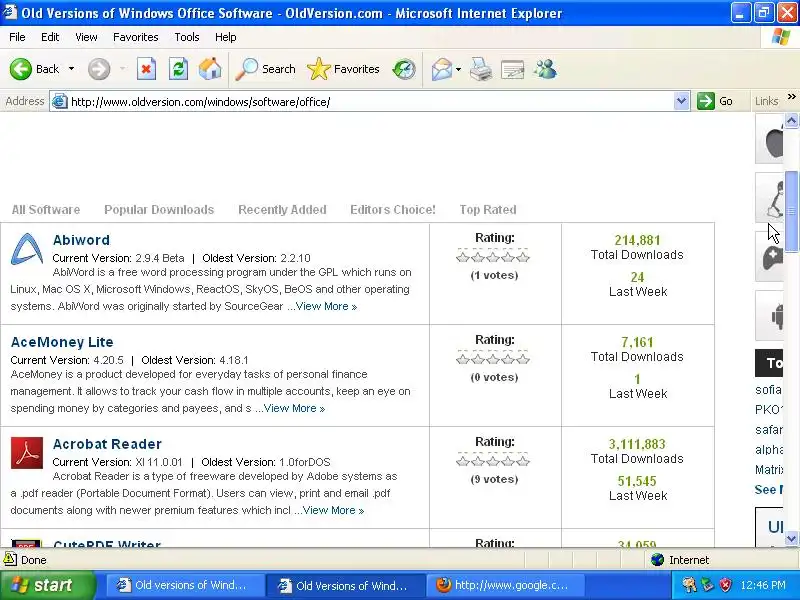Click the green arrow network tray icon
Viewport: 800px width, 600px height.
point(708,585)
